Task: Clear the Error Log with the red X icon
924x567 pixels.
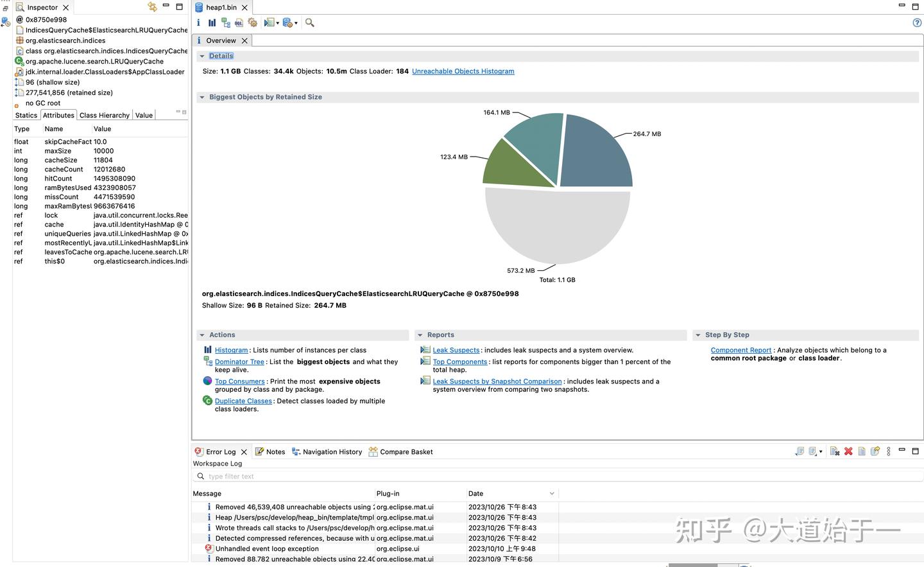Action: pyautogui.click(x=848, y=451)
